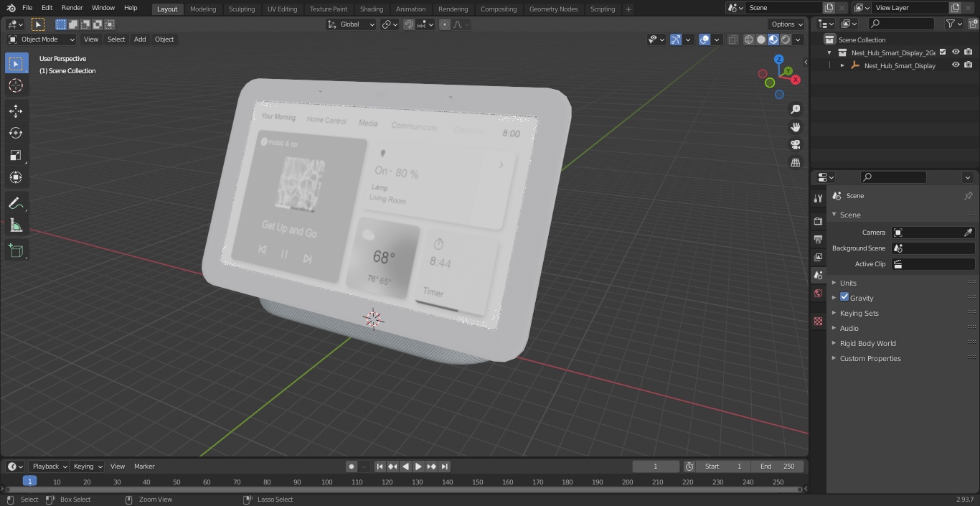The image size is (980, 506).
Task: Open the Render menu
Action: 72,8
